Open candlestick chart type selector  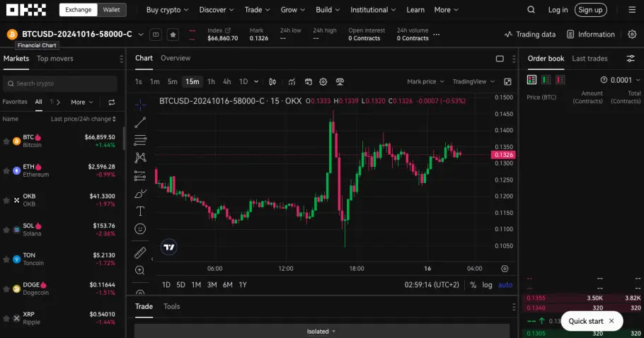click(272, 81)
